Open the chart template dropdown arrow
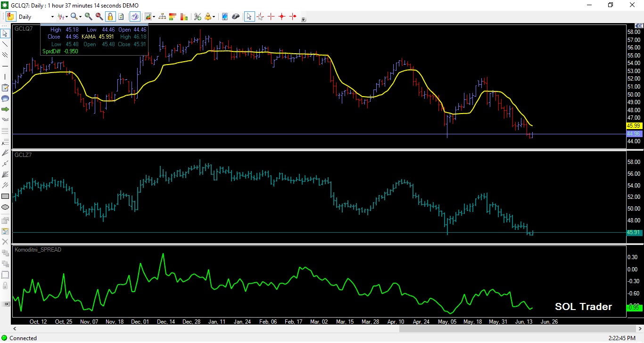644x343 pixels. (154, 17)
